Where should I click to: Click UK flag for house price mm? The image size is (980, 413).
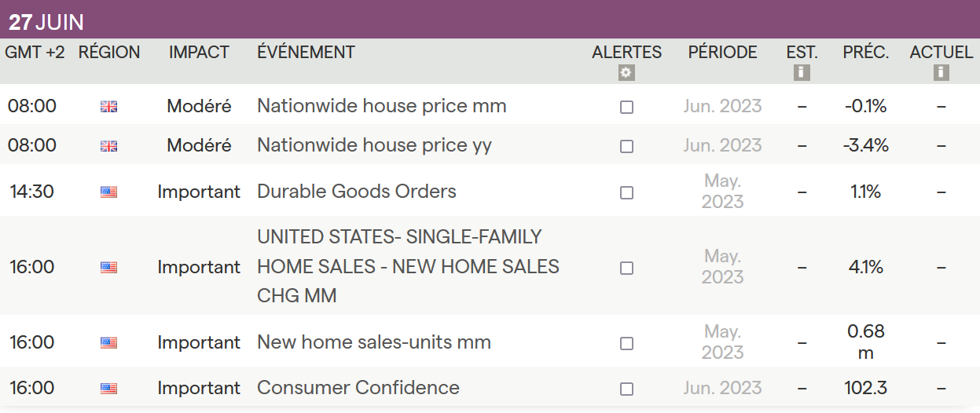pyautogui.click(x=108, y=107)
